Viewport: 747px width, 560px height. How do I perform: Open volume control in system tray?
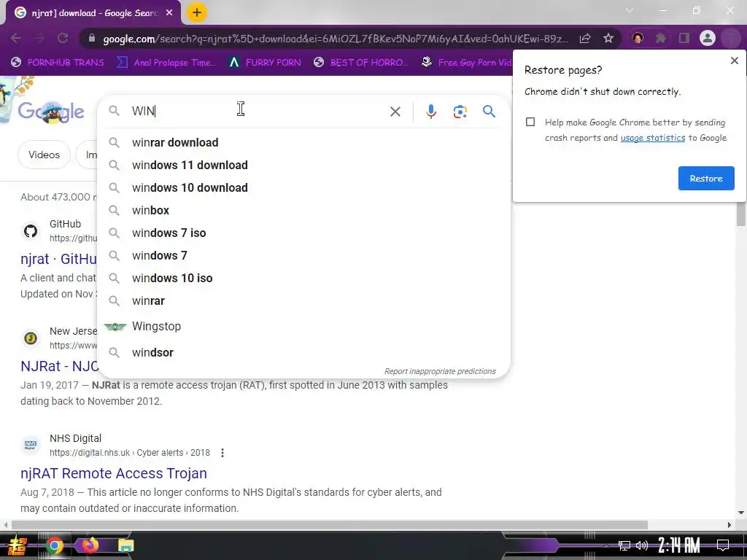642,545
